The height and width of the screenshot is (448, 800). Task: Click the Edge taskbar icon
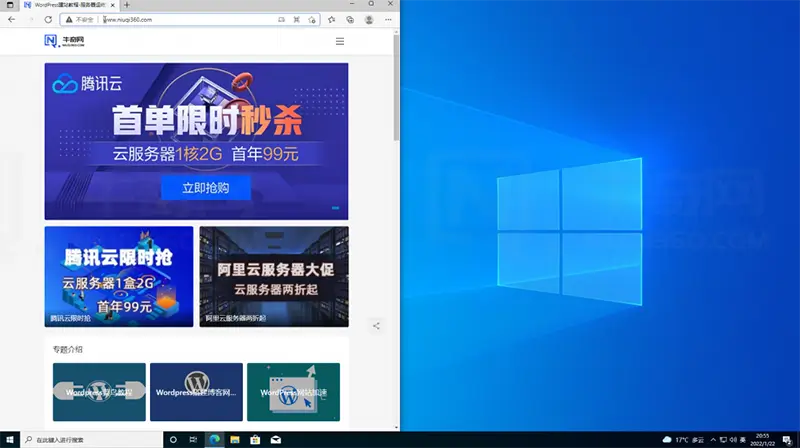point(214,439)
